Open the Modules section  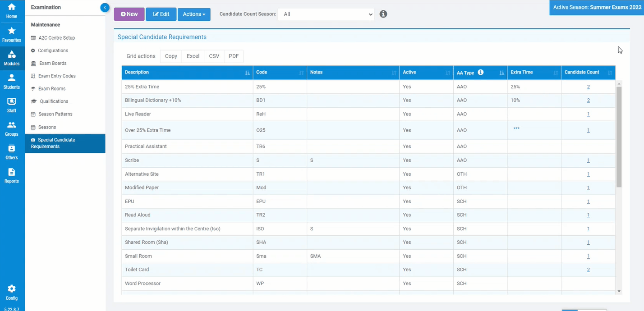click(12, 58)
